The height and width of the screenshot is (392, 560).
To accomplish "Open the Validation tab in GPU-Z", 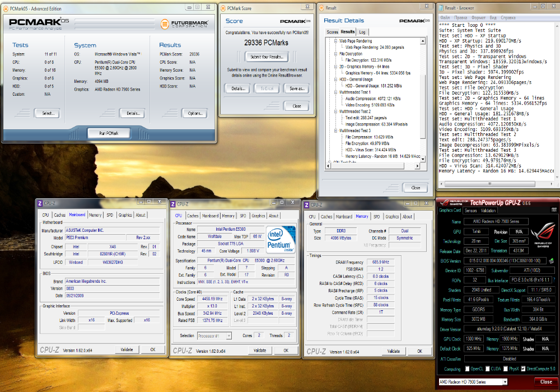I will [488, 211].
